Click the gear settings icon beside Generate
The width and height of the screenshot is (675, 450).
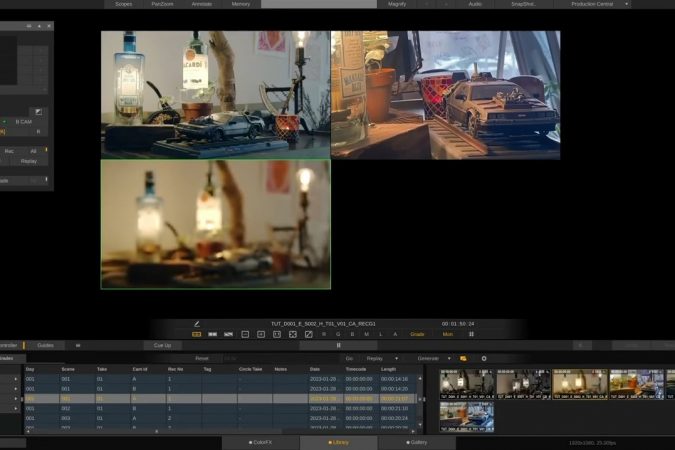click(484, 358)
